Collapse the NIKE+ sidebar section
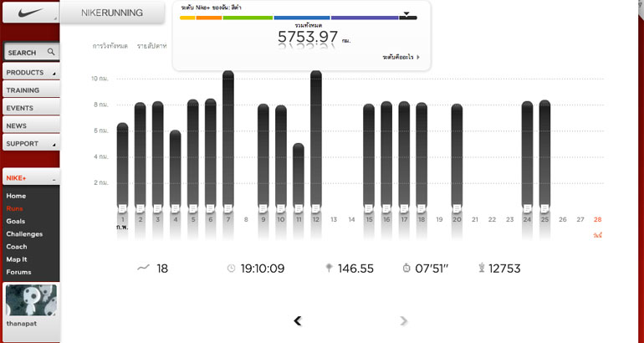The width and height of the screenshot is (644, 343). click(53, 179)
